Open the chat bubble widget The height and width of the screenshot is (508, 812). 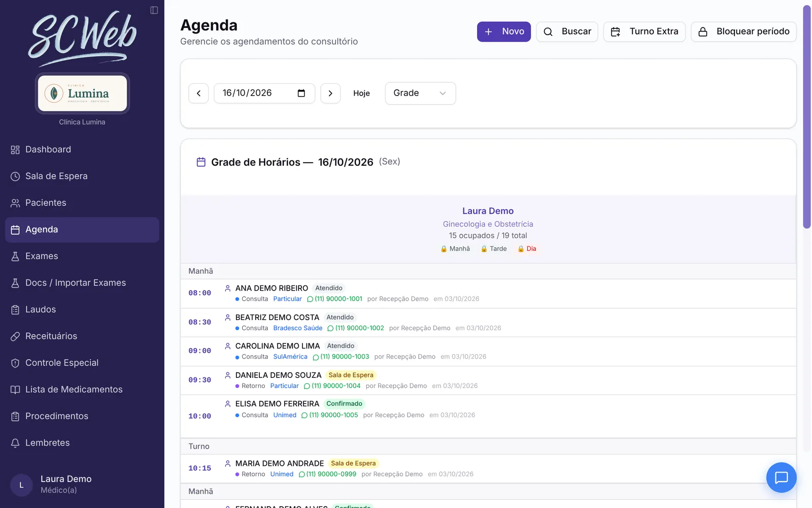click(x=781, y=478)
